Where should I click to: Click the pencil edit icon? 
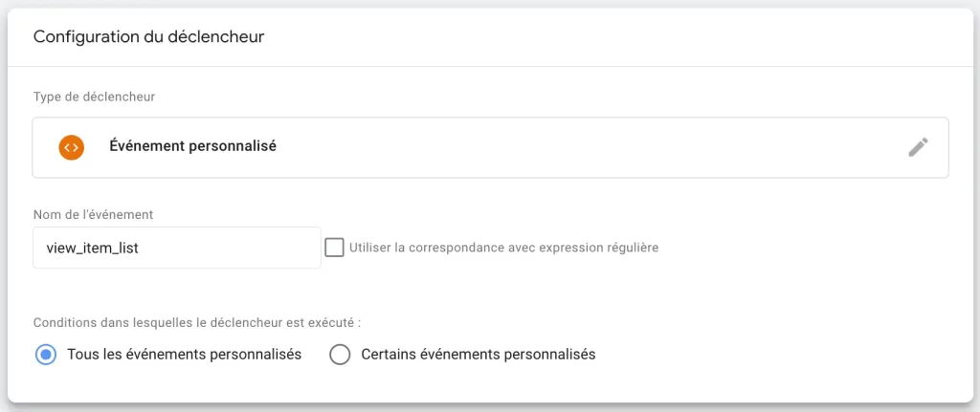918,147
